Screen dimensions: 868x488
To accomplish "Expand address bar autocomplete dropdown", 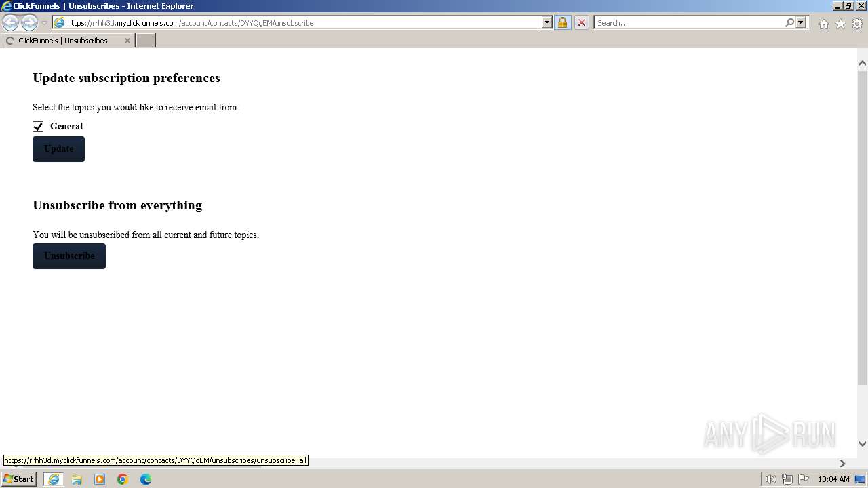I will [x=547, y=23].
